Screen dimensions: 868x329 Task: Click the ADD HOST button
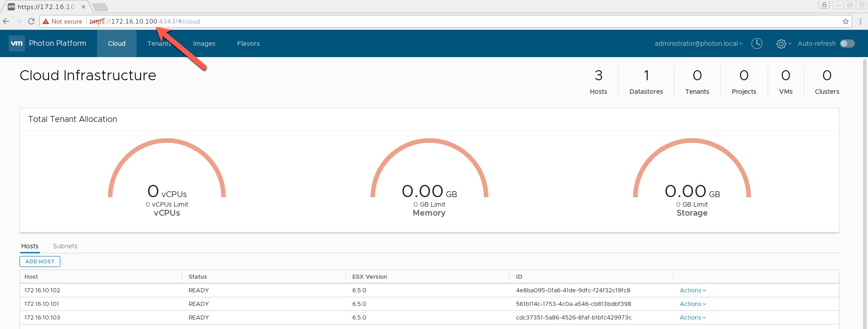click(x=40, y=261)
